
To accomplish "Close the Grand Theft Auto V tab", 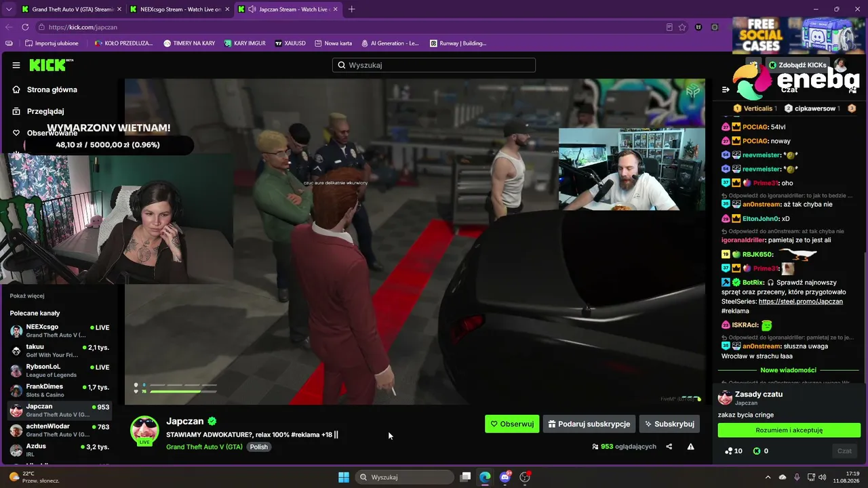I will [118, 9].
